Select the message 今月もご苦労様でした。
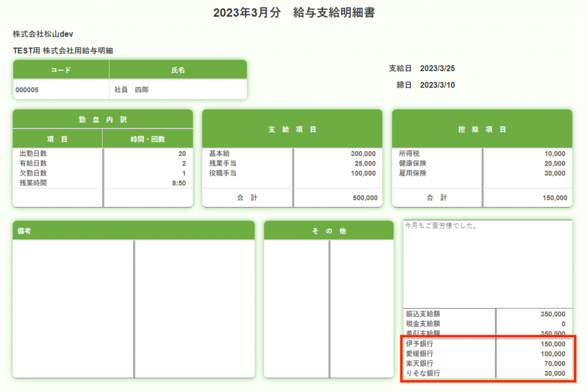Viewport: 587px width, 392px height. tap(441, 225)
